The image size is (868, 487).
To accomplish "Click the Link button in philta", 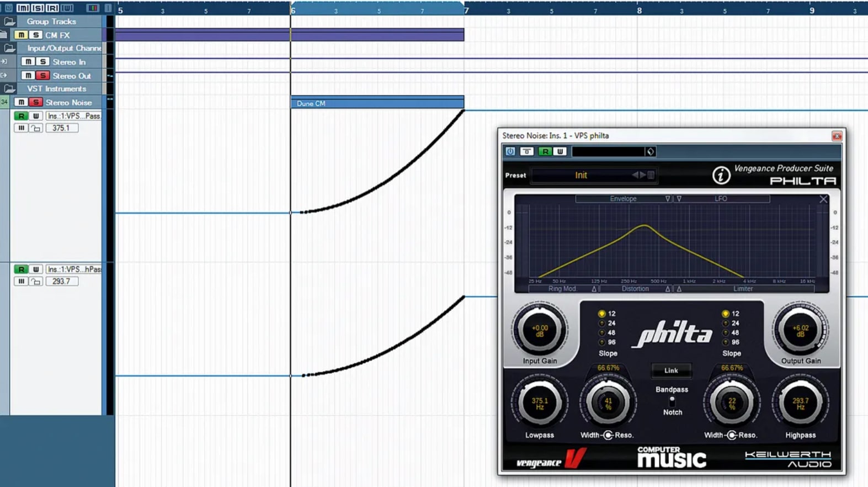I will point(671,370).
